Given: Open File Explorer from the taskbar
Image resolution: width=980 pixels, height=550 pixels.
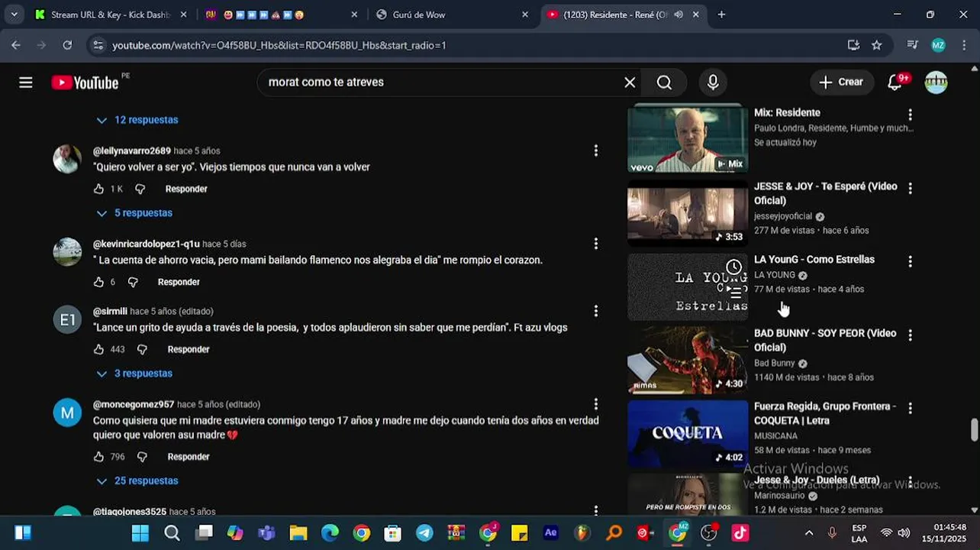Looking at the screenshot, I should 298,533.
